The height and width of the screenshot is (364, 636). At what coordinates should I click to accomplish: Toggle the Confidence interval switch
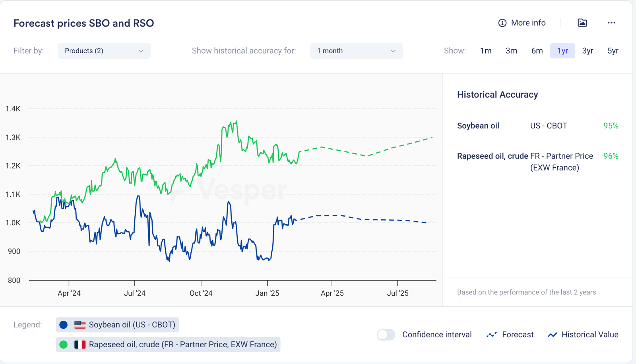coord(386,335)
